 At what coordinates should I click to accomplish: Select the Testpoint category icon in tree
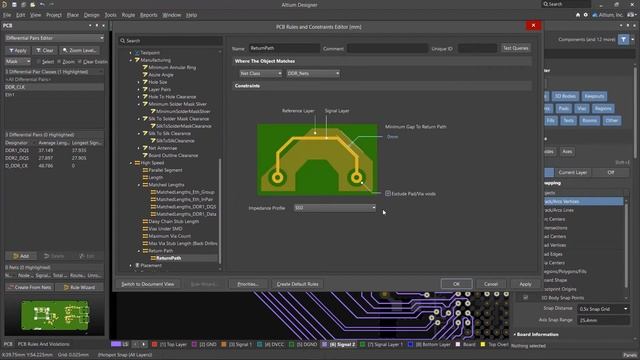[x=137, y=53]
